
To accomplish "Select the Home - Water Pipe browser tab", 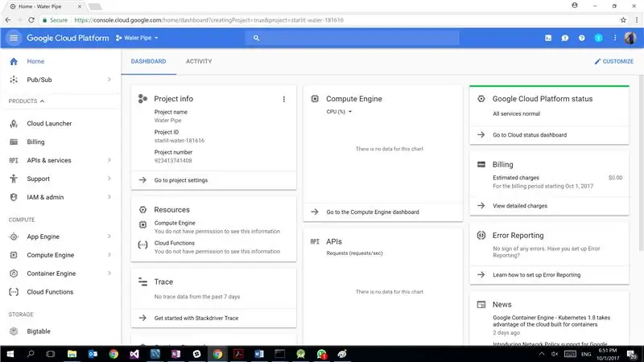I will (x=44, y=6).
